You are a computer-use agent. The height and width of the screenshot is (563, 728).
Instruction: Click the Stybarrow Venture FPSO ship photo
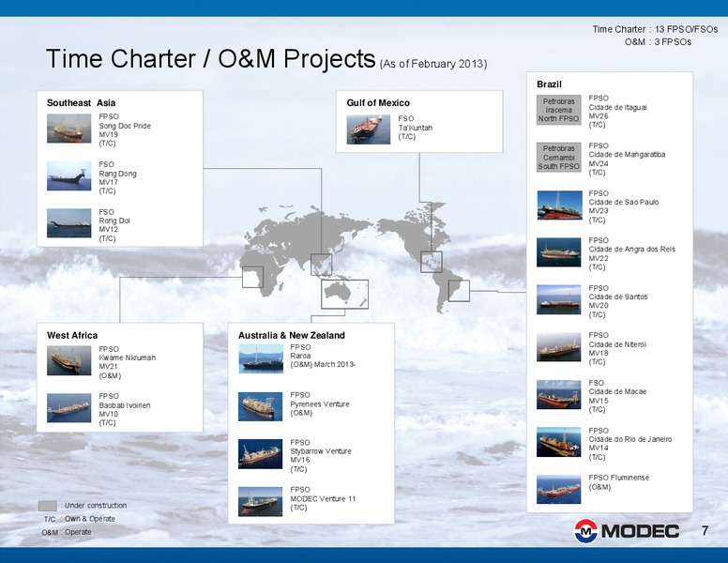tap(261, 454)
